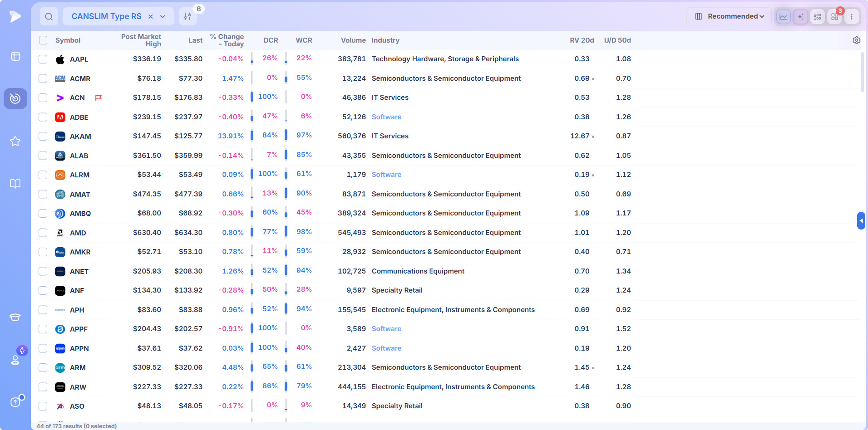
Task: Click the AMD company logo
Action: point(60,233)
